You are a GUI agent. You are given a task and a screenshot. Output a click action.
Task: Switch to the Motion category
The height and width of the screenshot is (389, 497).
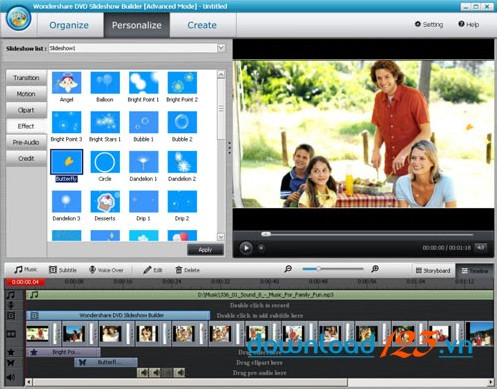click(x=26, y=94)
